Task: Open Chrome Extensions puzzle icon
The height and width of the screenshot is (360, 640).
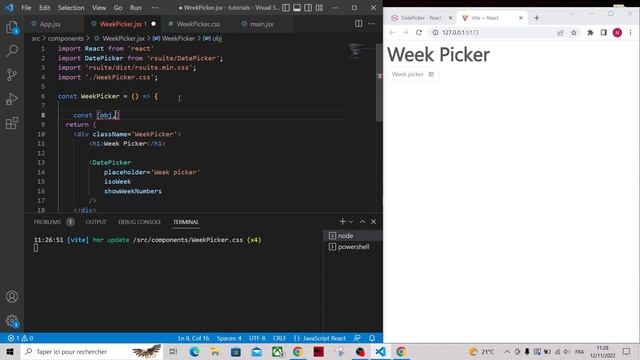Action: click(590, 32)
